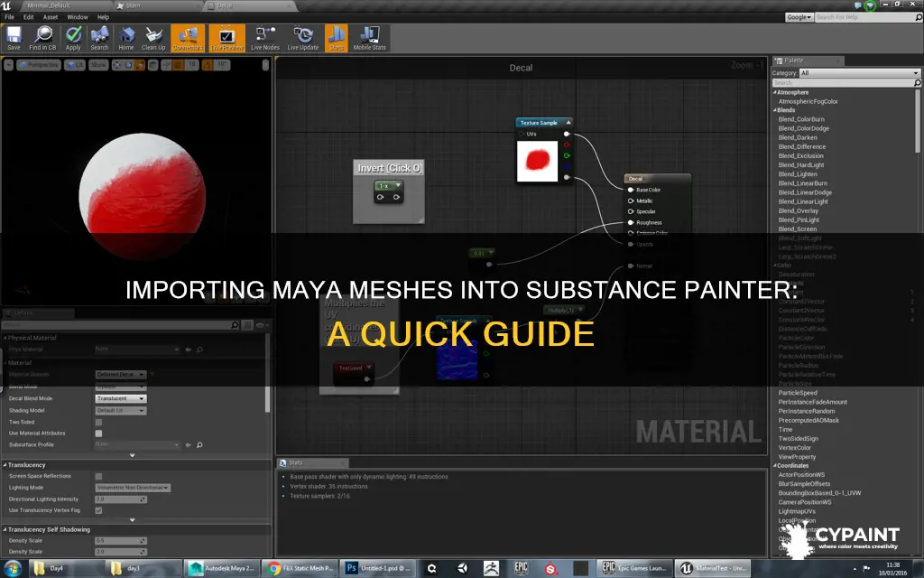Screen dimensions: 924x578
Task: Run Clean Up from the toolbar
Action: 153,38
